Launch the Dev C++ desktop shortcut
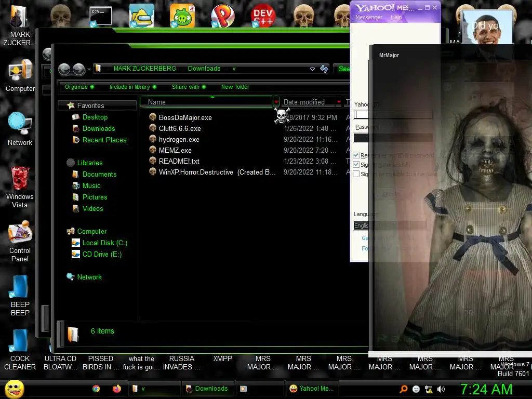The height and width of the screenshot is (399, 532). pos(263,16)
